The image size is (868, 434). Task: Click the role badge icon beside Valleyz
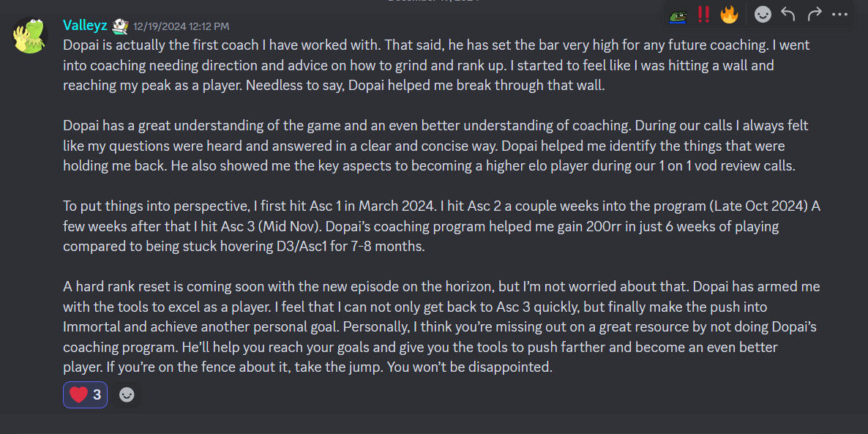(121, 26)
